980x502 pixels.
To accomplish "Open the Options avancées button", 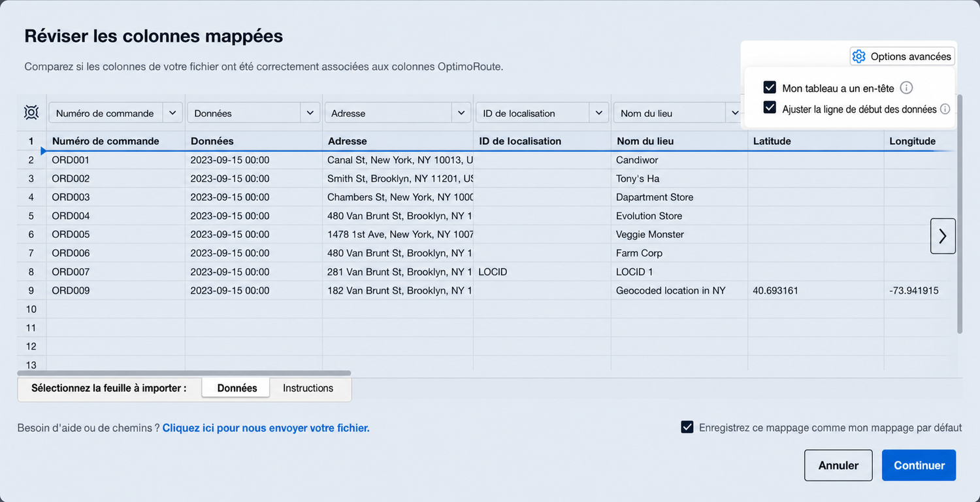I will tap(902, 56).
